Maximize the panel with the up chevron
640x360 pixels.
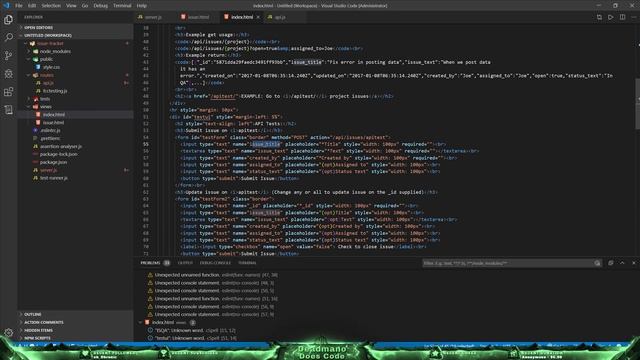pyautogui.click(x=622, y=263)
